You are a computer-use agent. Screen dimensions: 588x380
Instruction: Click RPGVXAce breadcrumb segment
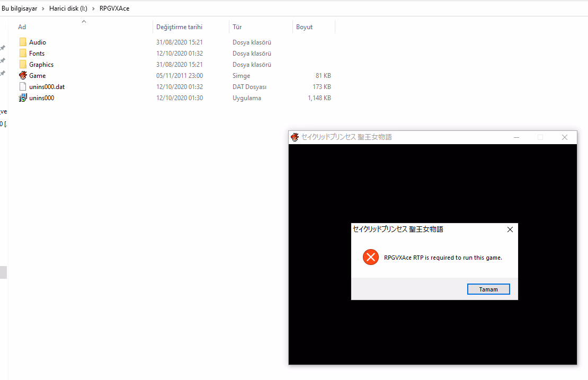click(114, 8)
